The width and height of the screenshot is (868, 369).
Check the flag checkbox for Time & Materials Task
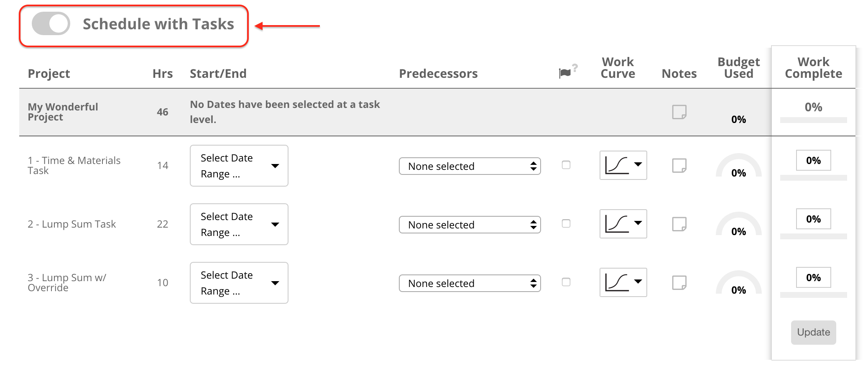567,165
